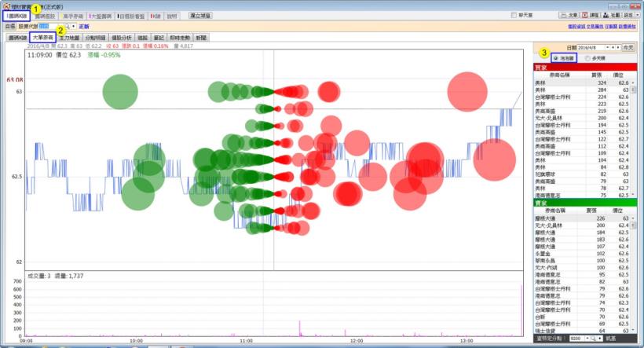Select the 泡泡圖 radio button
The width and height of the screenshot is (644, 348).
555,58
